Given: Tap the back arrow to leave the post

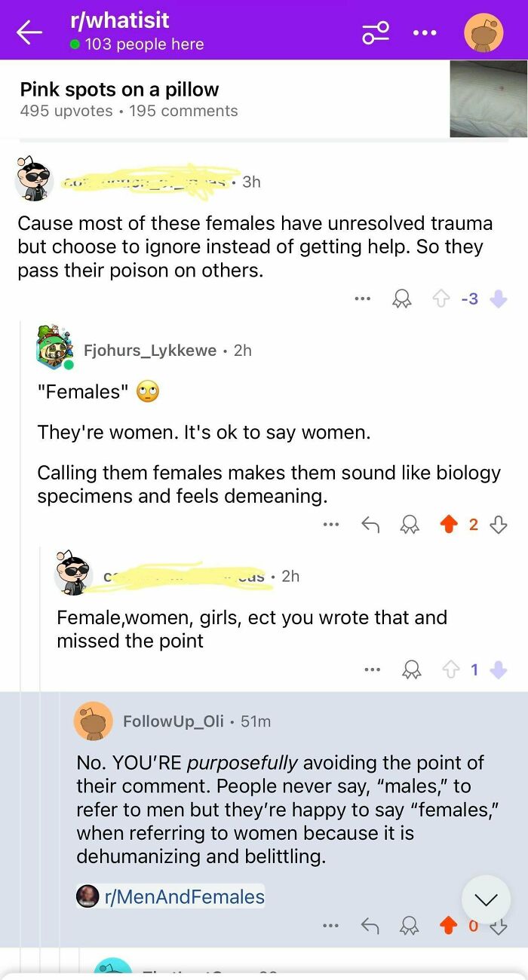Looking at the screenshot, I should tap(28, 30).
